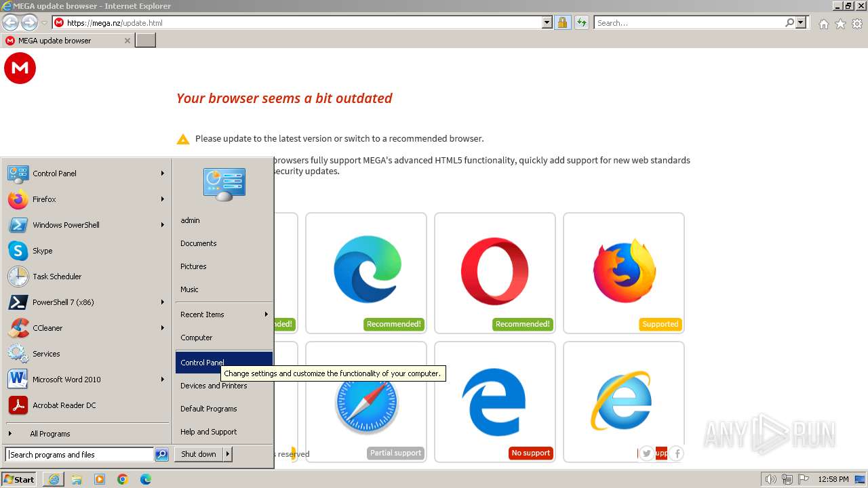This screenshot has width=868, height=488.
Task: Launch Firefox from the Start menu
Action: pyautogui.click(x=86, y=199)
